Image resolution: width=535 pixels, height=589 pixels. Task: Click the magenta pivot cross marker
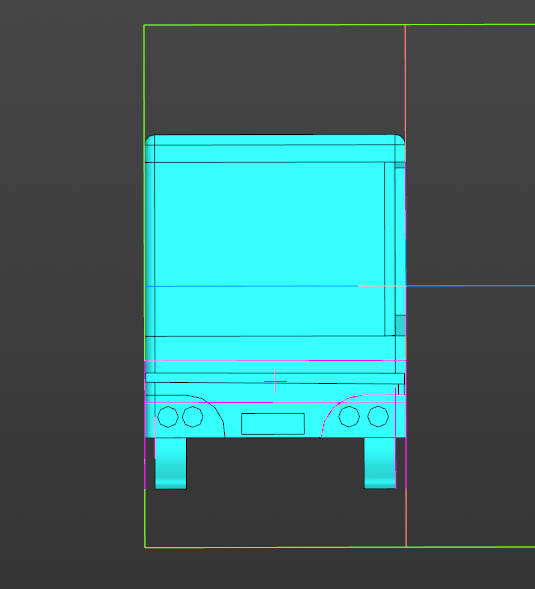coord(275,382)
